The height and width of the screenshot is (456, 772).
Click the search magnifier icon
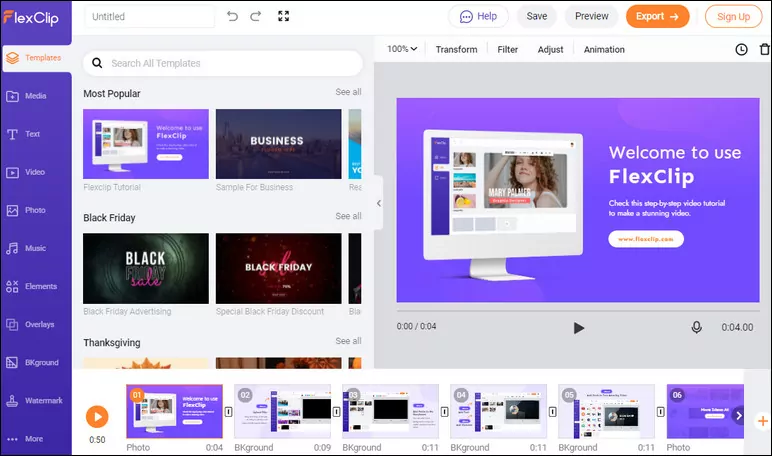(x=97, y=64)
